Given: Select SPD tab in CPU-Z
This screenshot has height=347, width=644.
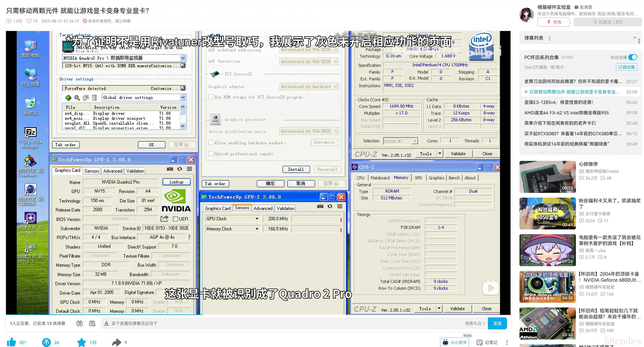Looking at the screenshot, I should (x=418, y=178).
